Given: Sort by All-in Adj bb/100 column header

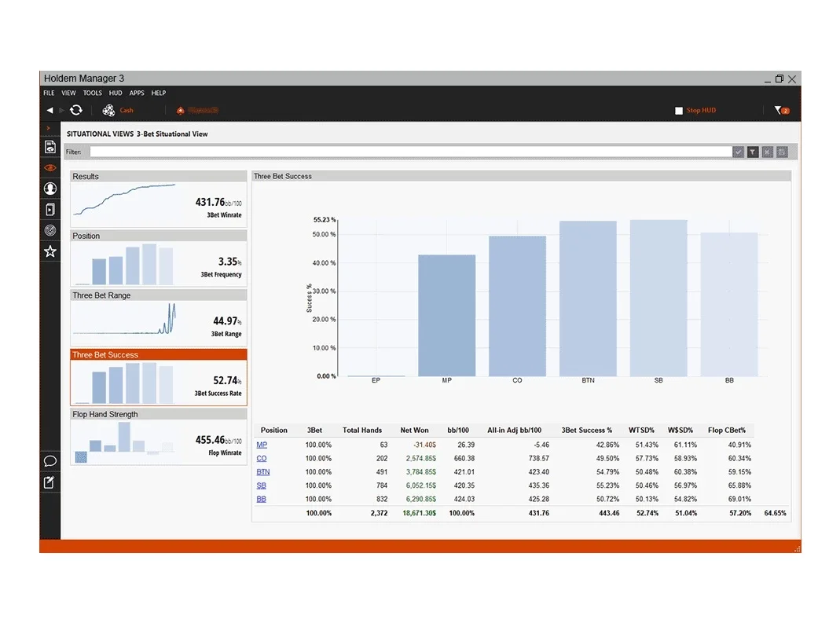Looking at the screenshot, I should [514, 431].
